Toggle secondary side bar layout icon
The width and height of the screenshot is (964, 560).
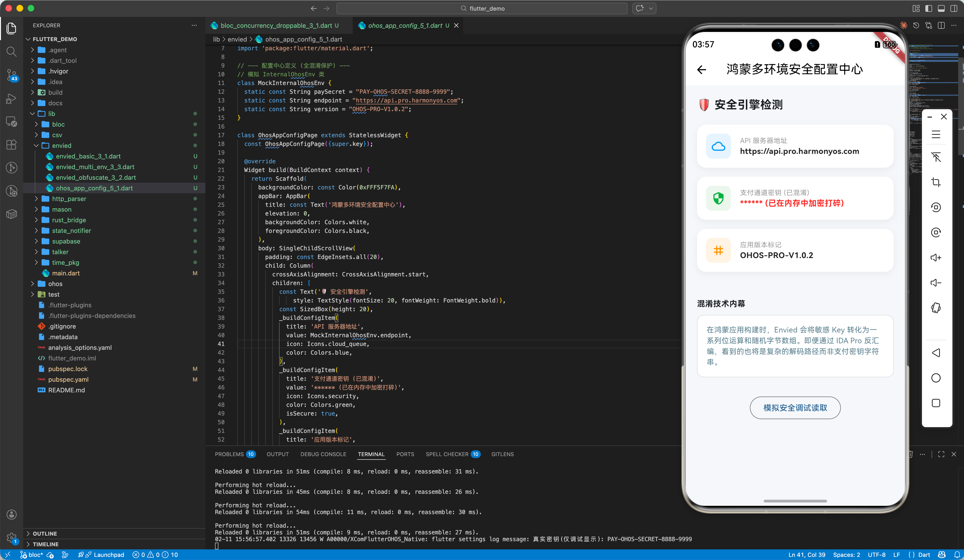click(x=954, y=8)
